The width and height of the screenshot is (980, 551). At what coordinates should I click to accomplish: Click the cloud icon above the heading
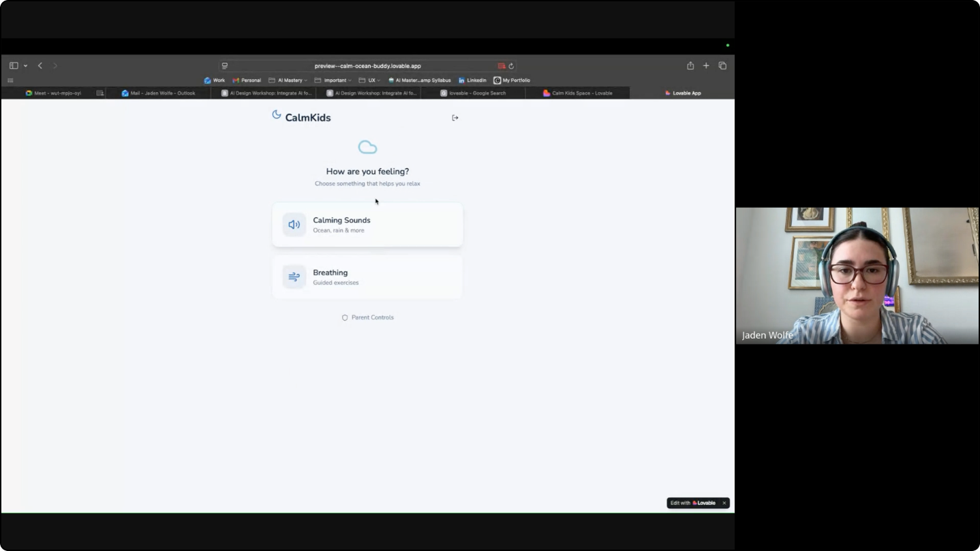point(367,147)
